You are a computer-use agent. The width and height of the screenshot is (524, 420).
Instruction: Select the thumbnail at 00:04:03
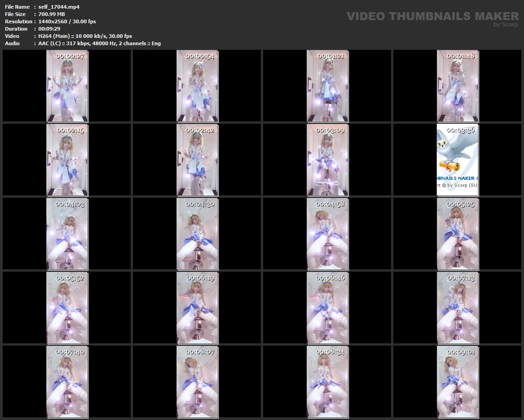[x=67, y=234]
